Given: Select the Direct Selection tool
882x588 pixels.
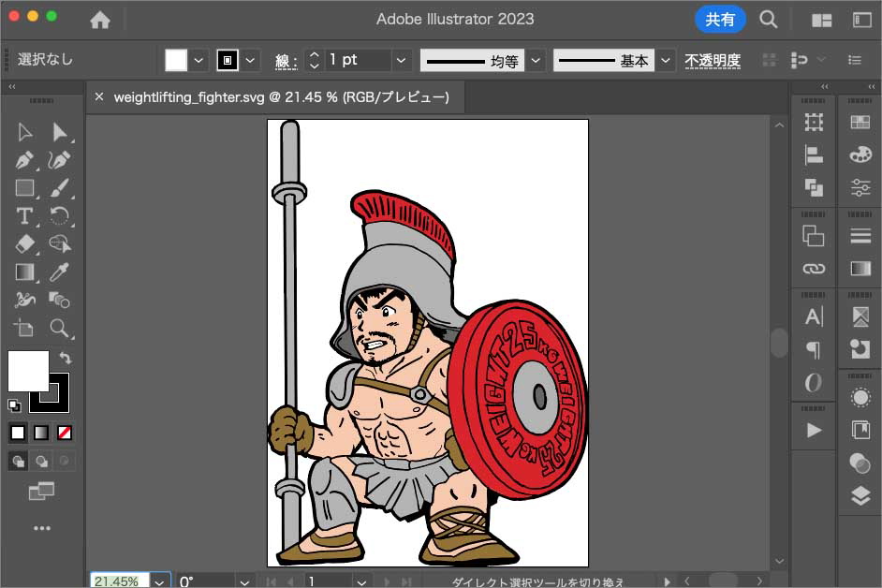Looking at the screenshot, I should (59, 132).
